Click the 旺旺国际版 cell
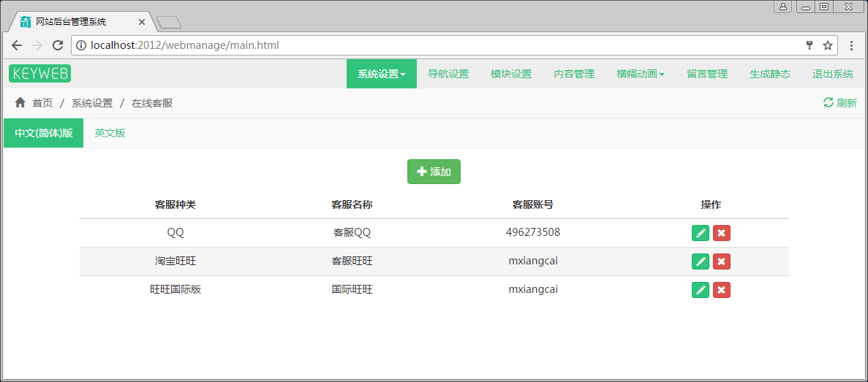868x382 pixels. [176, 289]
